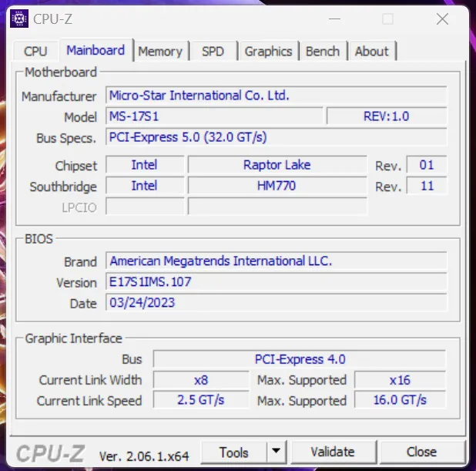Switch to the Bench tab

(323, 51)
